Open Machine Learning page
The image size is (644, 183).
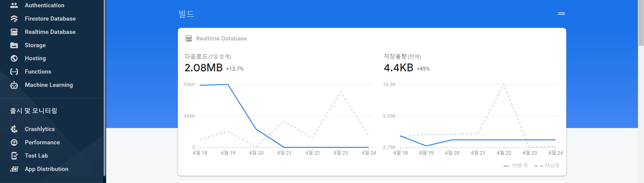[x=49, y=85]
